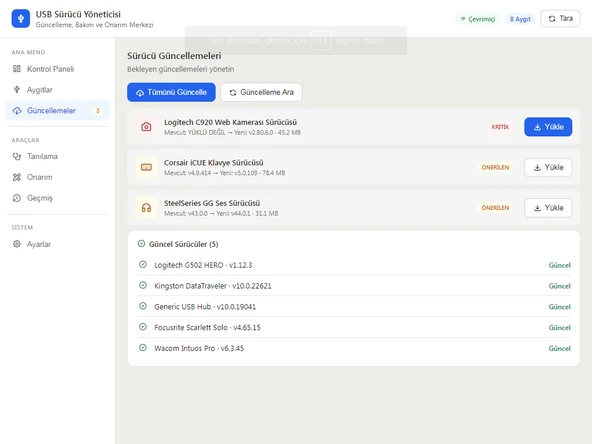This screenshot has width=592, height=444.
Task: Click check icon for Logitech G502 HERO
Action: point(143,264)
